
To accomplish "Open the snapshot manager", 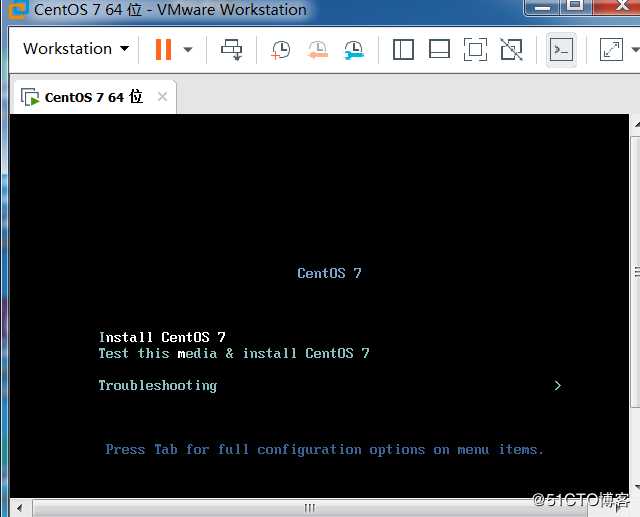I will pos(353,50).
